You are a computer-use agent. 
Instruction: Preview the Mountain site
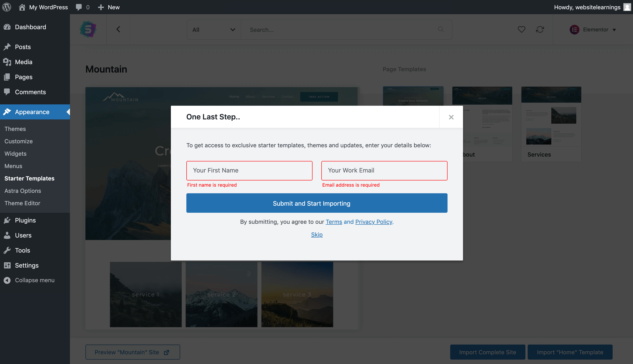pos(133,352)
